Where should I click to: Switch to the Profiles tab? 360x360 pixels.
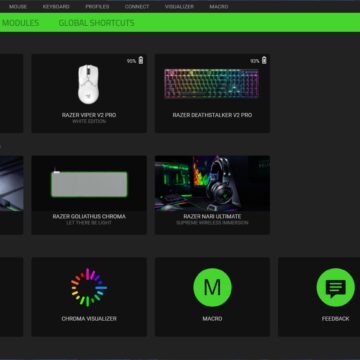point(97,7)
